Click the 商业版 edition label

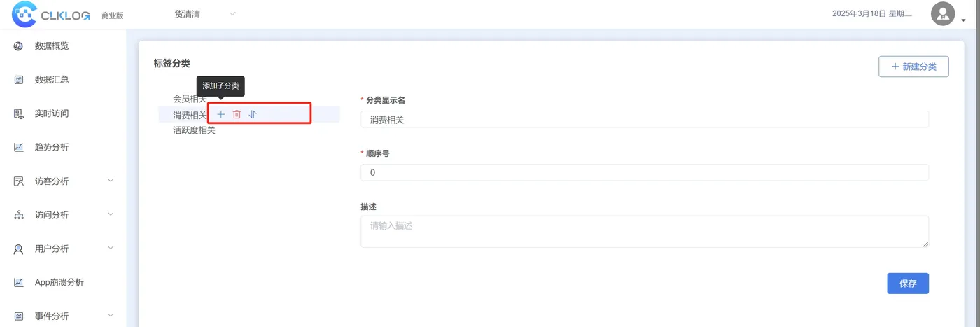pos(113,15)
